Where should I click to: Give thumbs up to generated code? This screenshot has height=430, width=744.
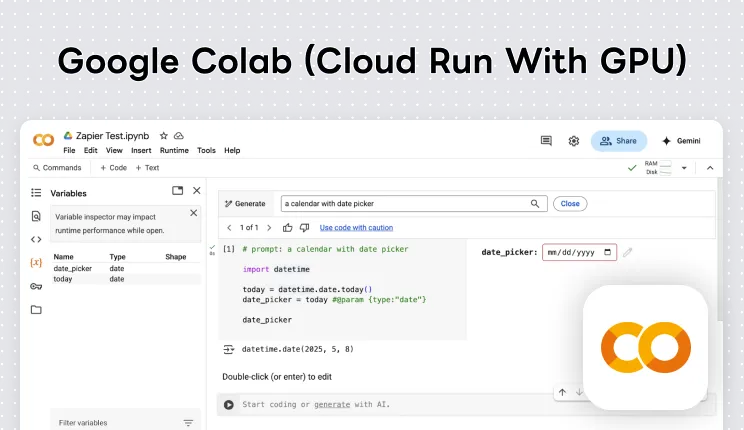288,228
